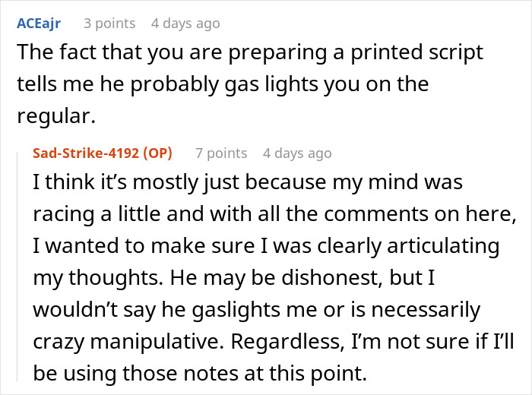Click 'crazy manipulative' in OP's reply
532x395 pixels.
pos(128,342)
